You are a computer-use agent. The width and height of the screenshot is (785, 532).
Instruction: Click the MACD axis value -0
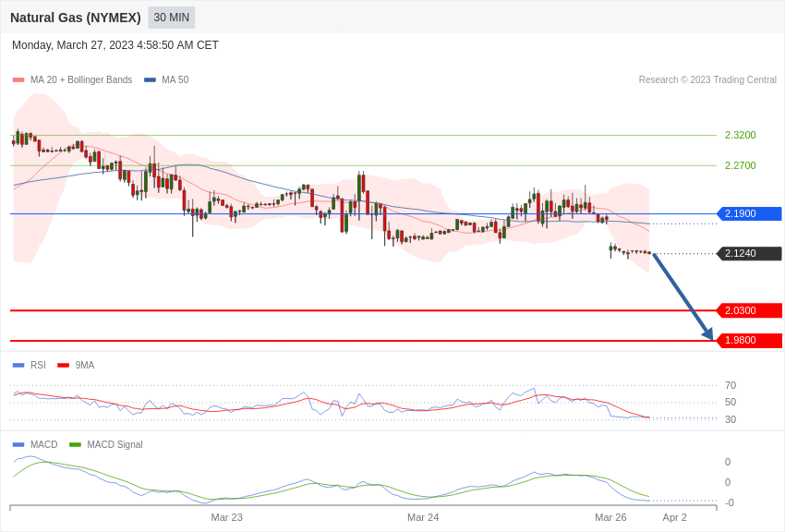click(729, 502)
